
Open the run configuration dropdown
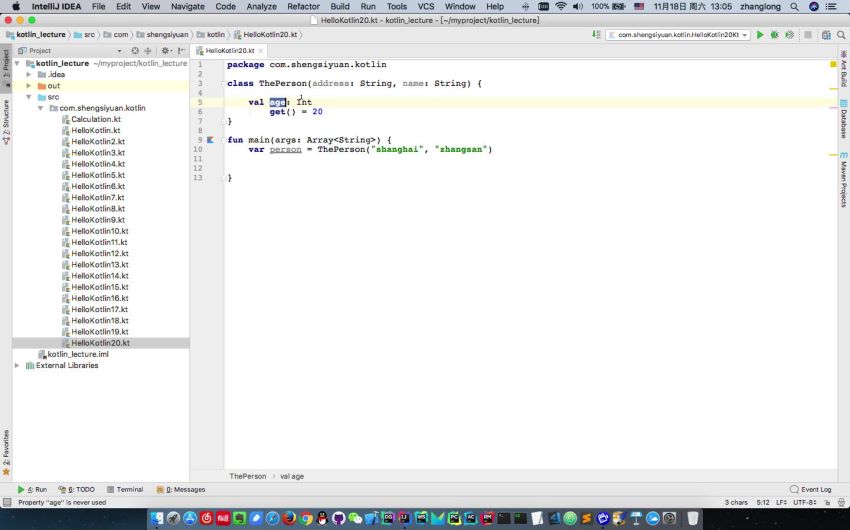click(678, 35)
